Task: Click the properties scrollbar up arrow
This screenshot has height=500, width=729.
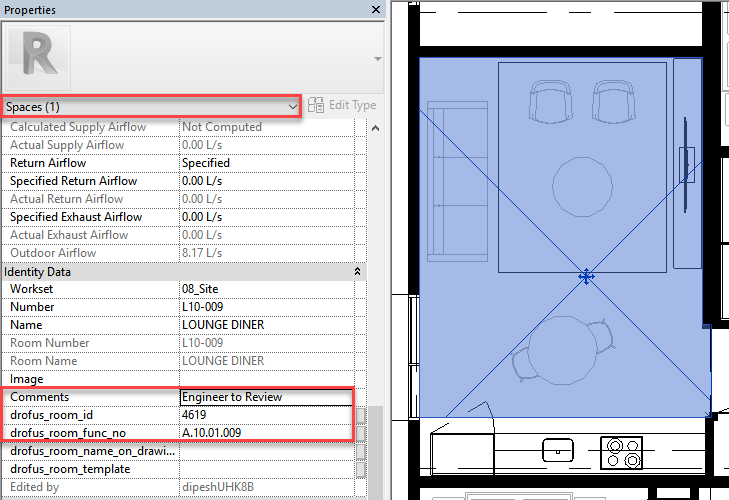Action: click(x=376, y=127)
